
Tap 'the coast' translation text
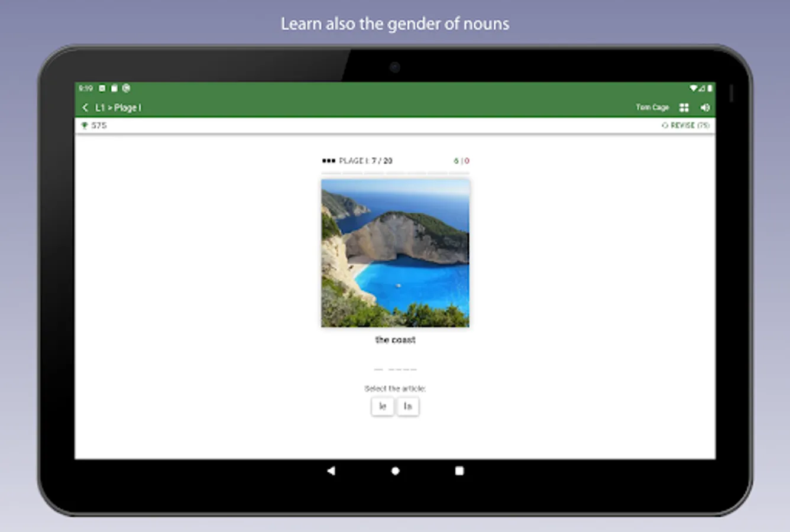click(x=395, y=340)
